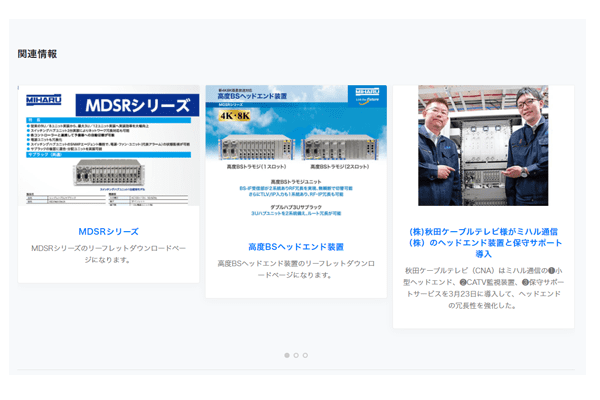Click the 関連情報 section heading
The height and width of the screenshot is (400, 600).
point(38,54)
